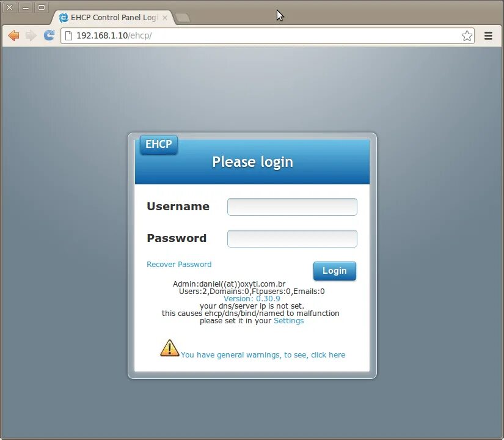Reload the page with refresh icon

pyautogui.click(x=49, y=35)
